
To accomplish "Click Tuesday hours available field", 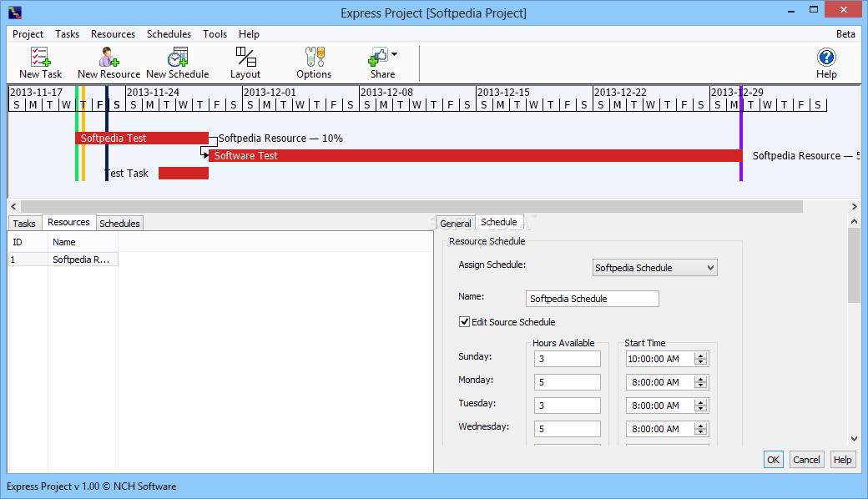I will 568,405.
